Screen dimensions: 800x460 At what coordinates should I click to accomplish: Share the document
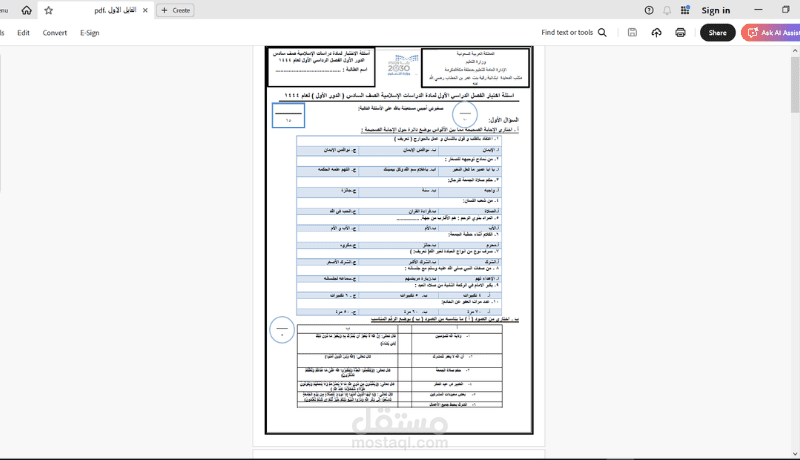[x=717, y=33]
